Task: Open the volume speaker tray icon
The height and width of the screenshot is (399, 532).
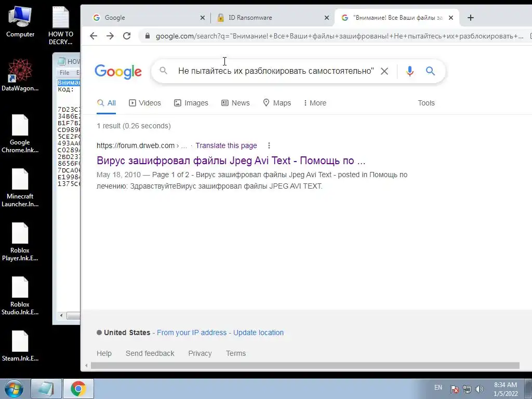Action: tap(480, 389)
